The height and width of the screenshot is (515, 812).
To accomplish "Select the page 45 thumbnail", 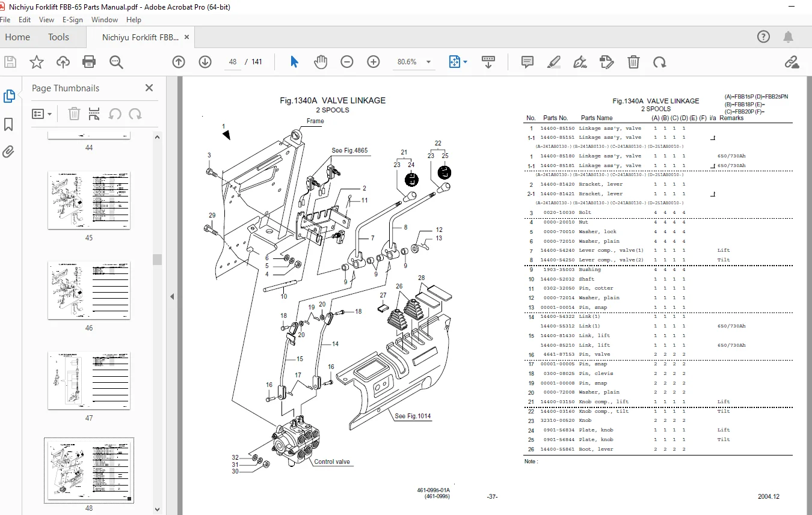I will tap(89, 200).
